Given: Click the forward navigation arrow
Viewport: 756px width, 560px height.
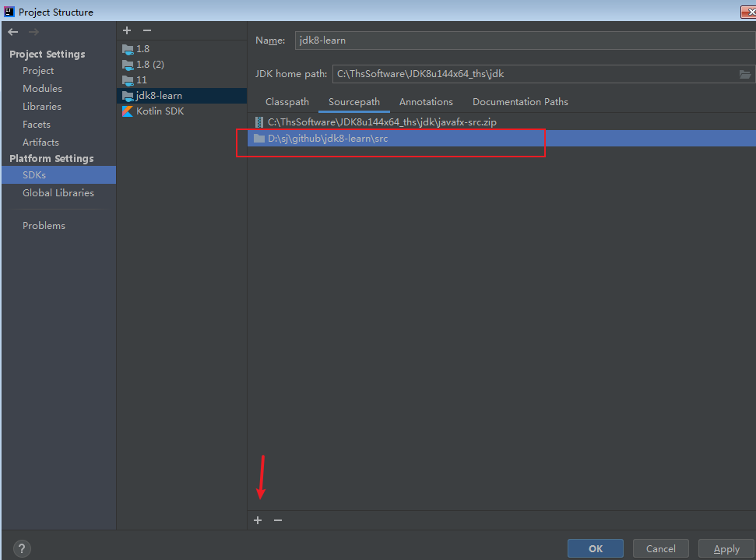Looking at the screenshot, I should pyautogui.click(x=33, y=32).
